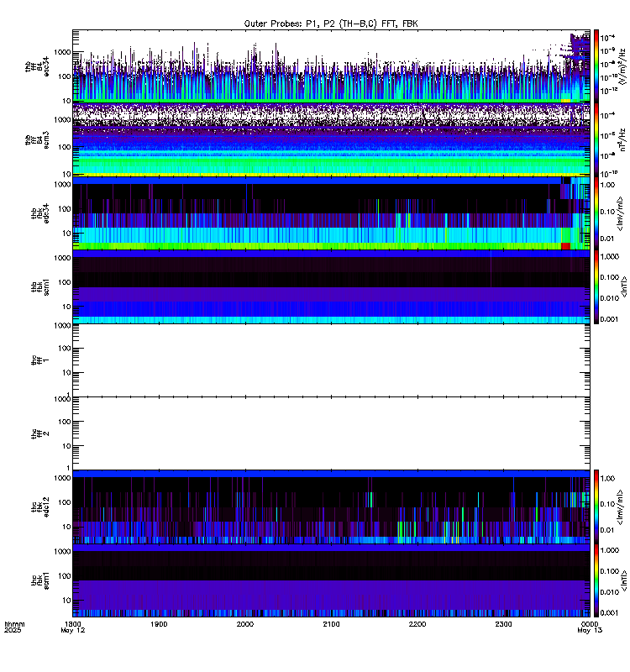This screenshot has height=672, width=630.
Task: Click the 'thb fbk scm1' panel label
Action: point(39,286)
